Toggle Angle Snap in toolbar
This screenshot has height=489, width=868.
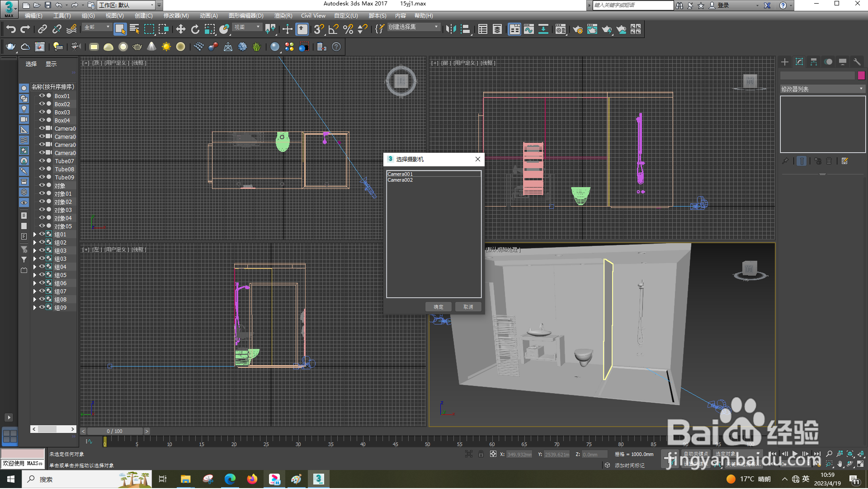(x=333, y=29)
